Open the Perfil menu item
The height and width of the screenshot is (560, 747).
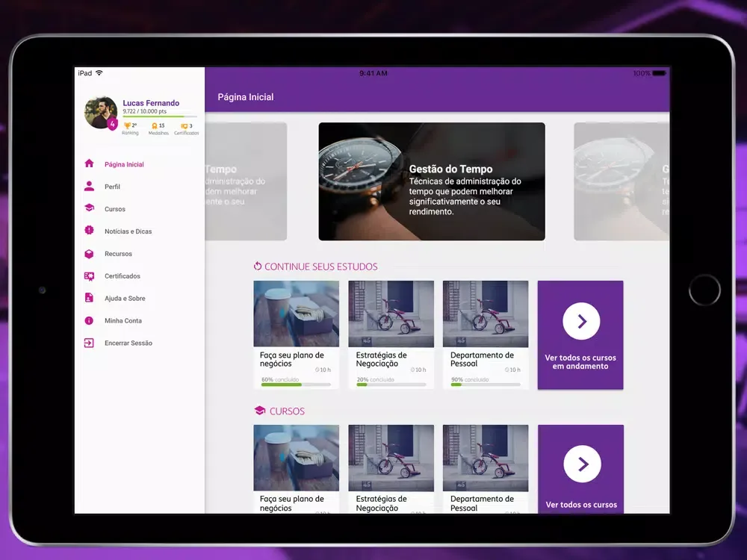113,187
